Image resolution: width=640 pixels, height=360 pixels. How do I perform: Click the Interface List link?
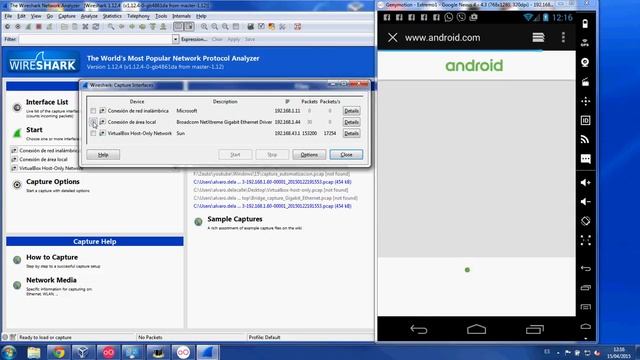(x=47, y=102)
